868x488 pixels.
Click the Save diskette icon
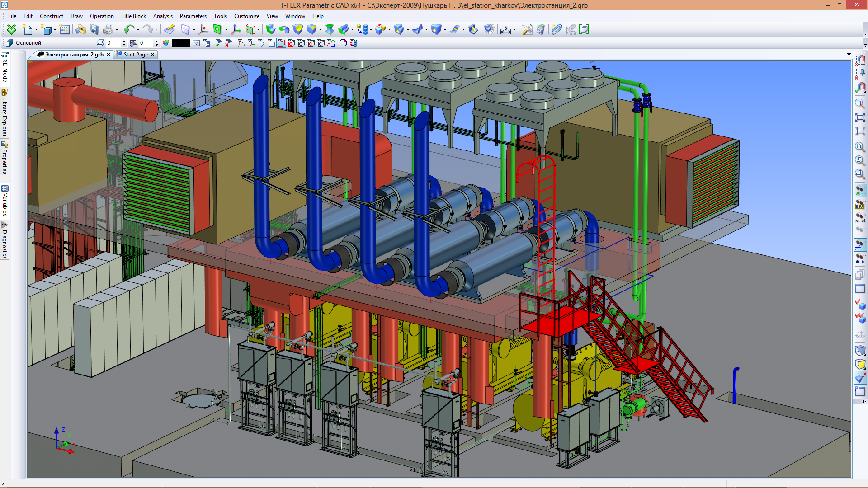(x=94, y=30)
